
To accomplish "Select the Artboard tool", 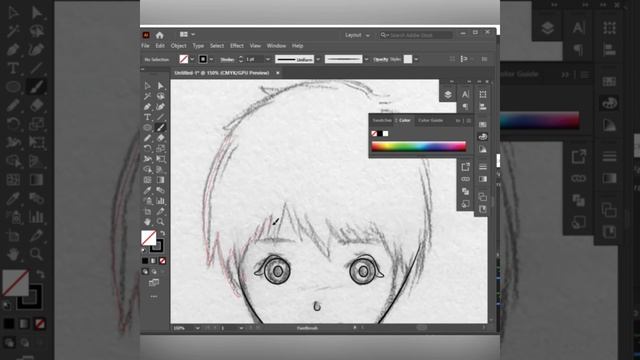I will (x=147, y=211).
